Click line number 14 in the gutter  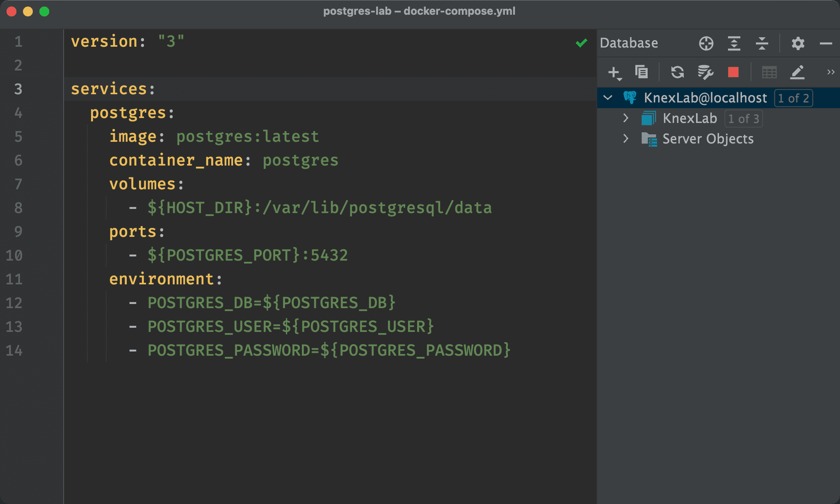coord(14,350)
